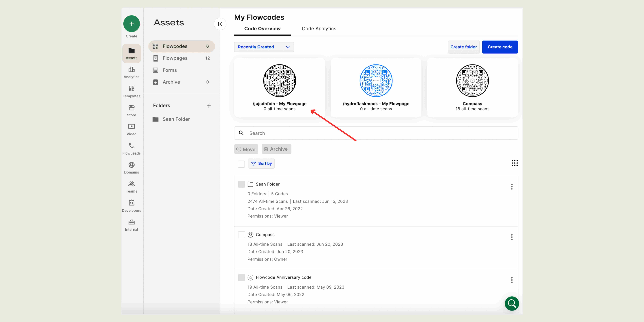Click the Create folder button
The width and height of the screenshot is (644, 322).
pyautogui.click(x=464, y=47)
